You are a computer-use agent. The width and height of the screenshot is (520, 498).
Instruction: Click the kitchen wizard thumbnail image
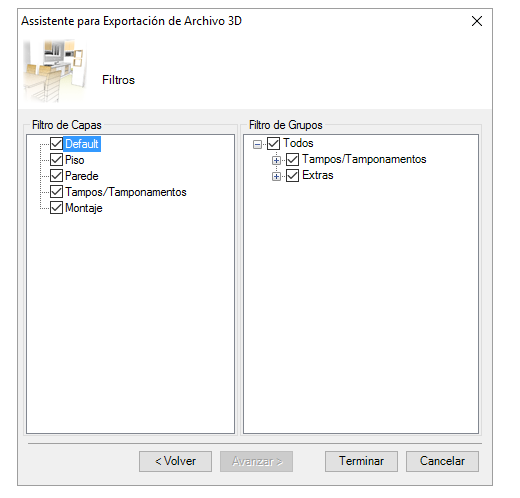coord(55,71)
